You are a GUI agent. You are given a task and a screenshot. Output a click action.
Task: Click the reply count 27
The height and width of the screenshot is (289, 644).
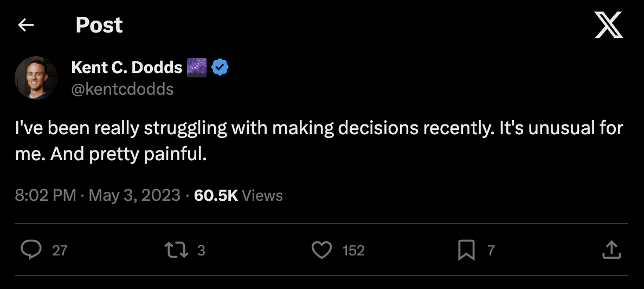60,251
